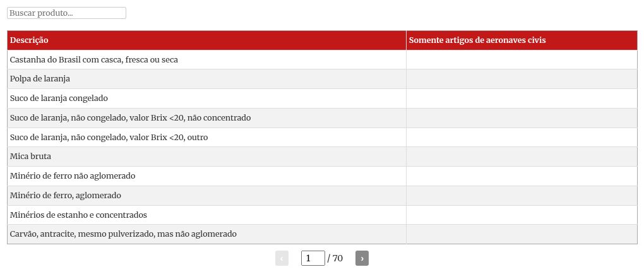
Task: Click the Buscar produto search field
Action: (66, 13)
